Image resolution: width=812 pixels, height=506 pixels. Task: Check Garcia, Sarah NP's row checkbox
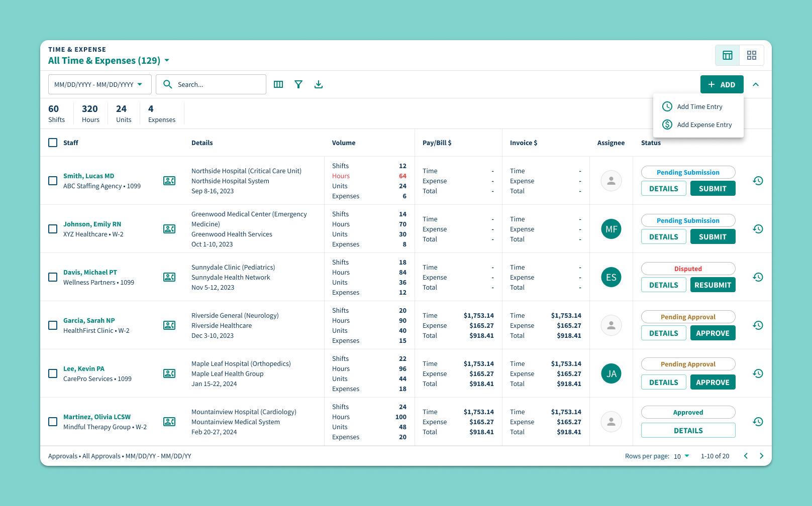pyautogui.click(x=53, y=325)
